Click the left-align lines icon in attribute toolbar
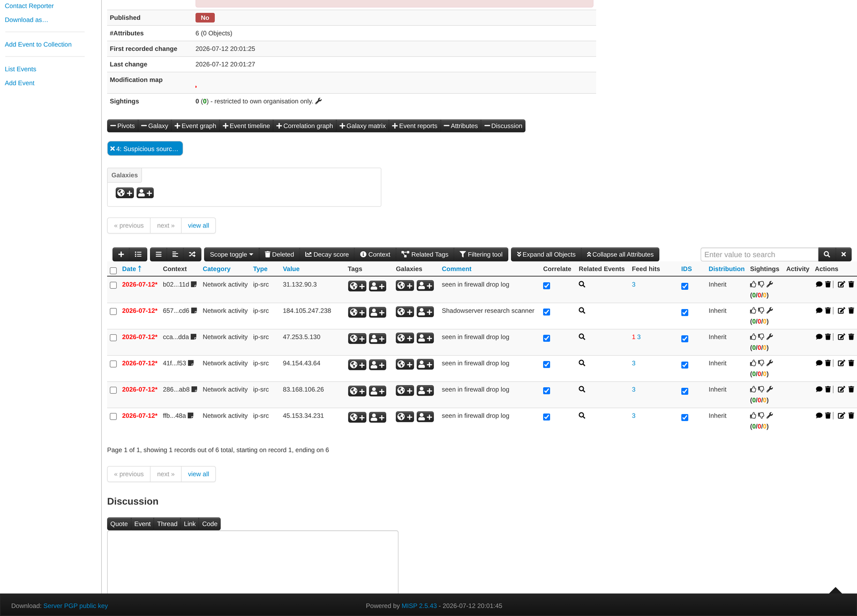Image resolution: width=857 pixels, height=616 pixels. [175, 254]
